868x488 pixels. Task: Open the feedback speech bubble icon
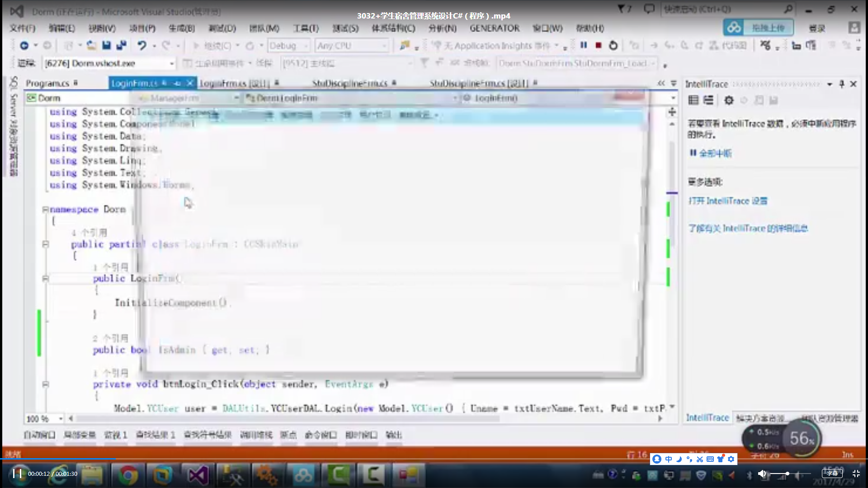649,9
